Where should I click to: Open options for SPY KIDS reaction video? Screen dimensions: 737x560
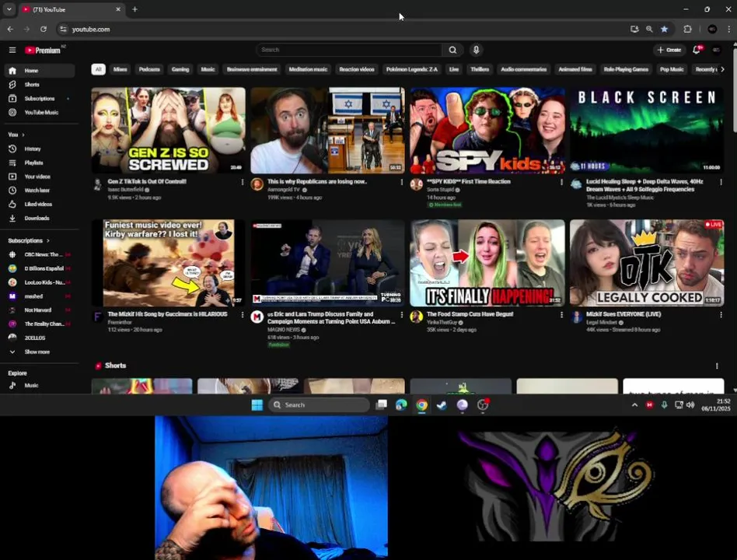click(561, 182)
